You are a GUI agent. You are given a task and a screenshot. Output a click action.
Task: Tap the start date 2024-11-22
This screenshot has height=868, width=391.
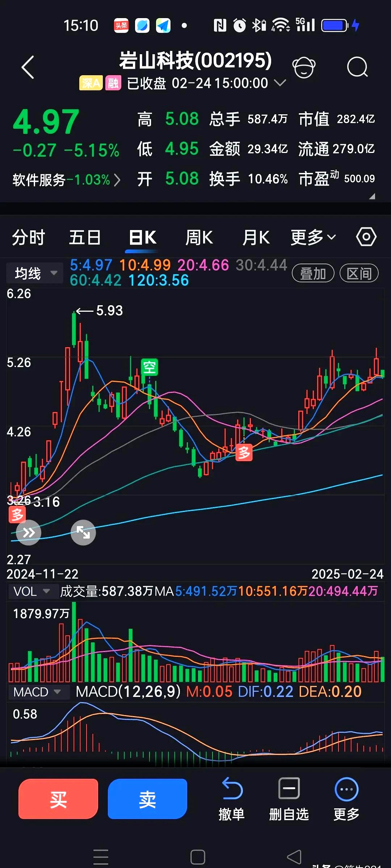point(42,574)
